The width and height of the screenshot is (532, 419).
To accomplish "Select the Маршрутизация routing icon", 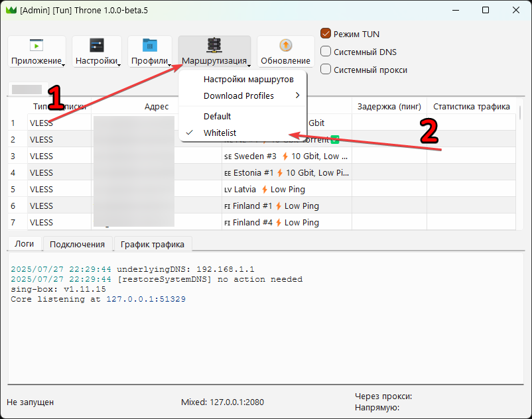I will pyautogui.click(x=214, y=45).
